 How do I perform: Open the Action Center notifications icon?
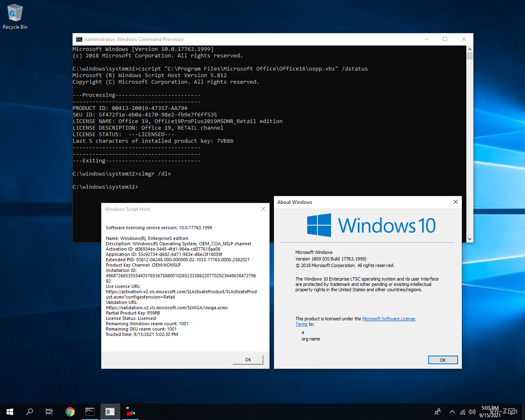coord(512,412)
